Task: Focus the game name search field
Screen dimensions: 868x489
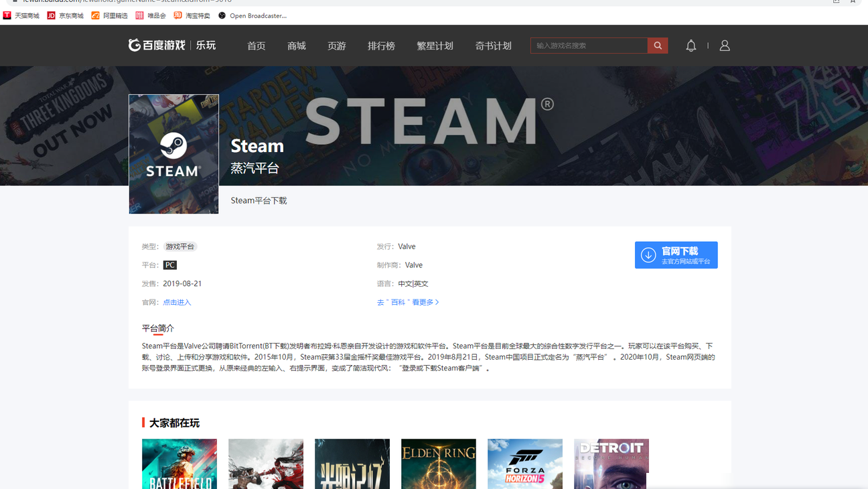Action: tap(589, 46)
